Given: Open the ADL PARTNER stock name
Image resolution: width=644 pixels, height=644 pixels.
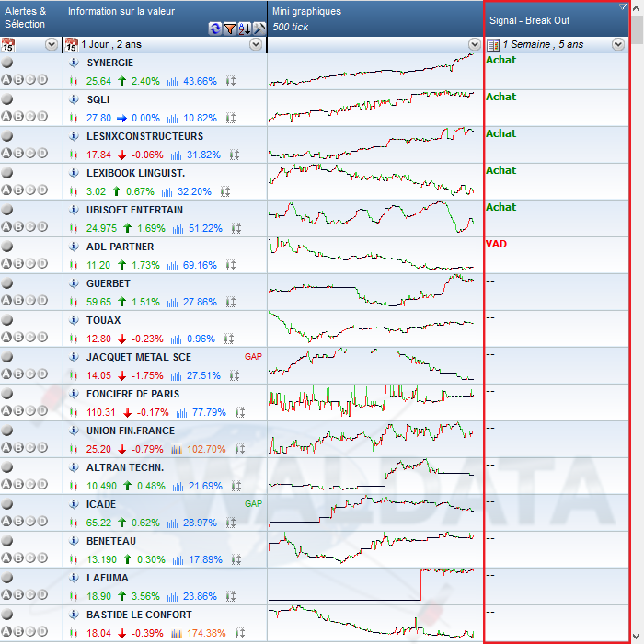Looking at the screenshot, I should click(120, 247).
